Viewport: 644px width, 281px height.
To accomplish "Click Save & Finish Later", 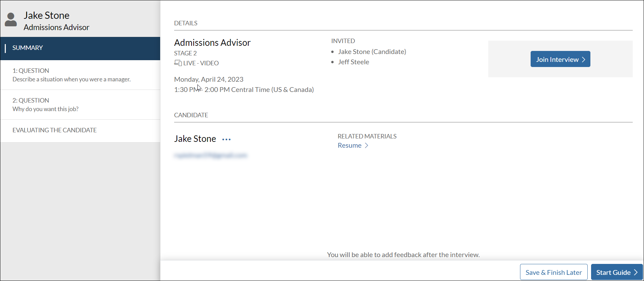I will click(553, 272).
